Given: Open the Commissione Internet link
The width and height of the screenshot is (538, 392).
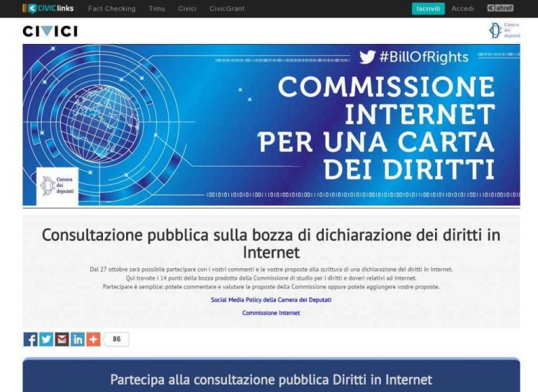Looking at the screenshot, I should [x=271, y=313].
